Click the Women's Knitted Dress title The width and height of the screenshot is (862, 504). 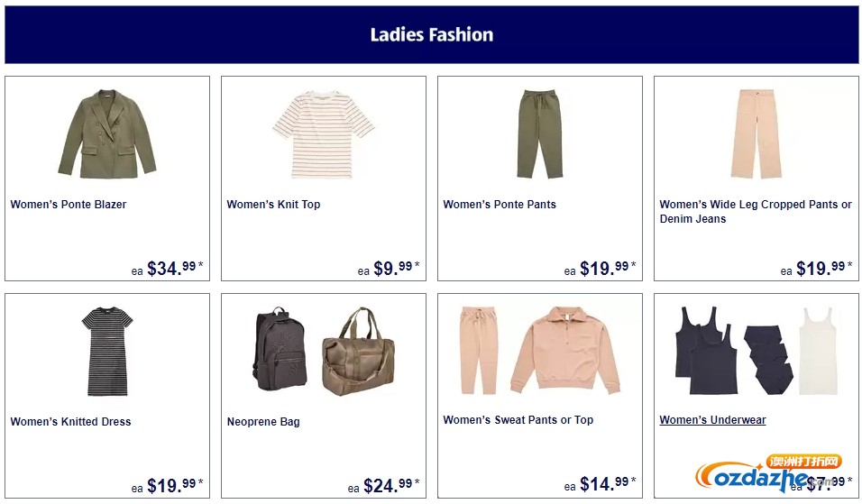[x=70, y=422]
